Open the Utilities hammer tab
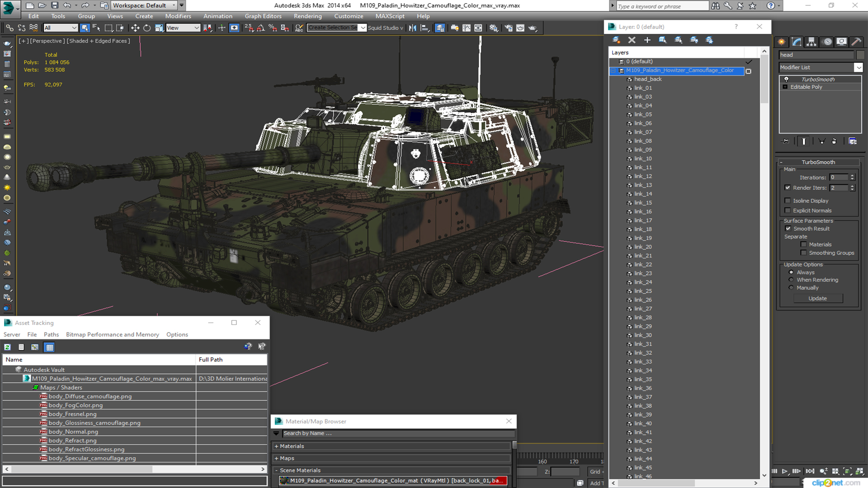 [x=856, y=42]
